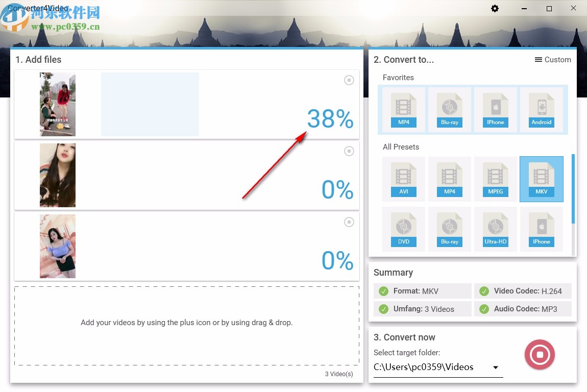The width and height of the screenshot is (587, 392).
Task: Choose the MPEG output format
Action: click(x=495, y=179)
